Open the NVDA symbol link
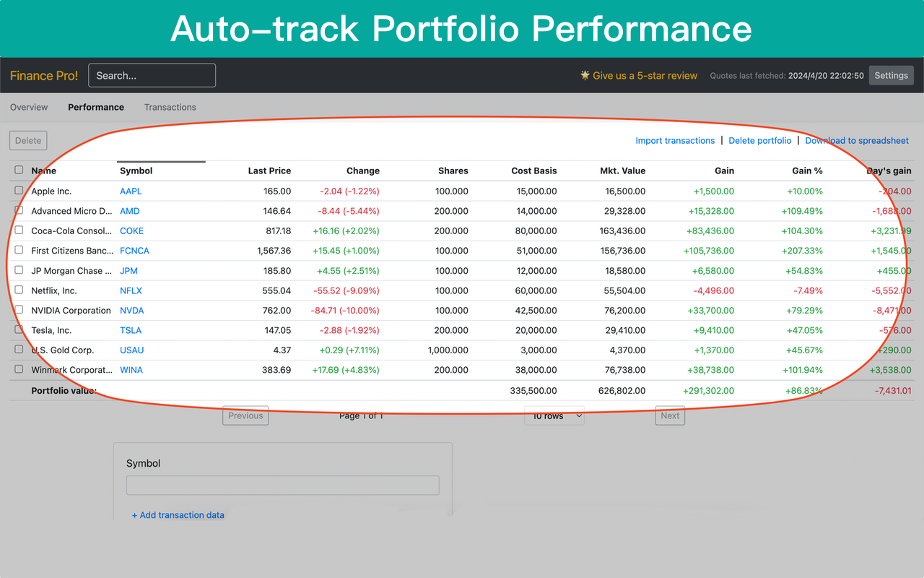This screenshot has width=924, height=578. pyautogui.click(x=132, y=311)
